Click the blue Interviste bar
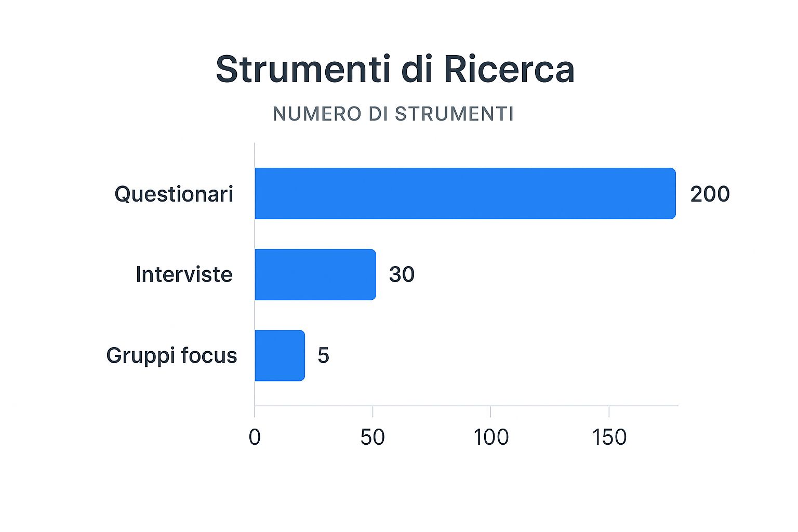 pos(315,274)
